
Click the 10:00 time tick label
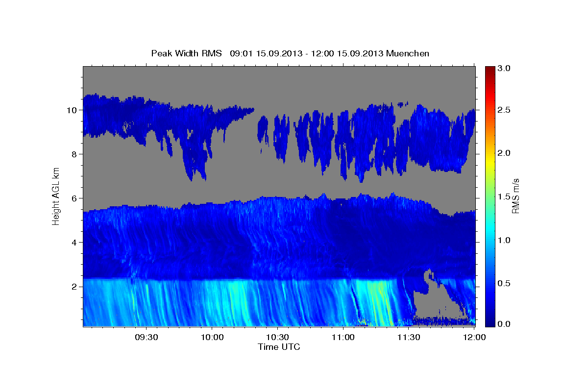click(212, 337)
